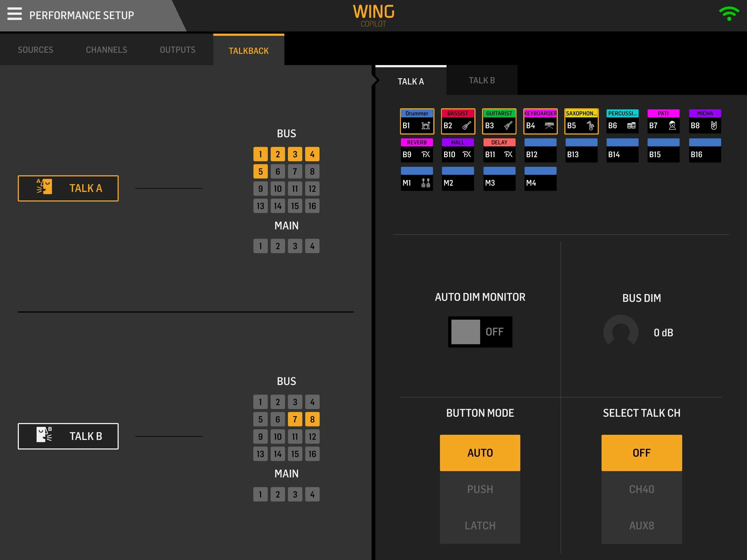Click the Saxophonist icon on channel B5
The height and width of the screenshot is (560, 747).
(x=591, y=125)
